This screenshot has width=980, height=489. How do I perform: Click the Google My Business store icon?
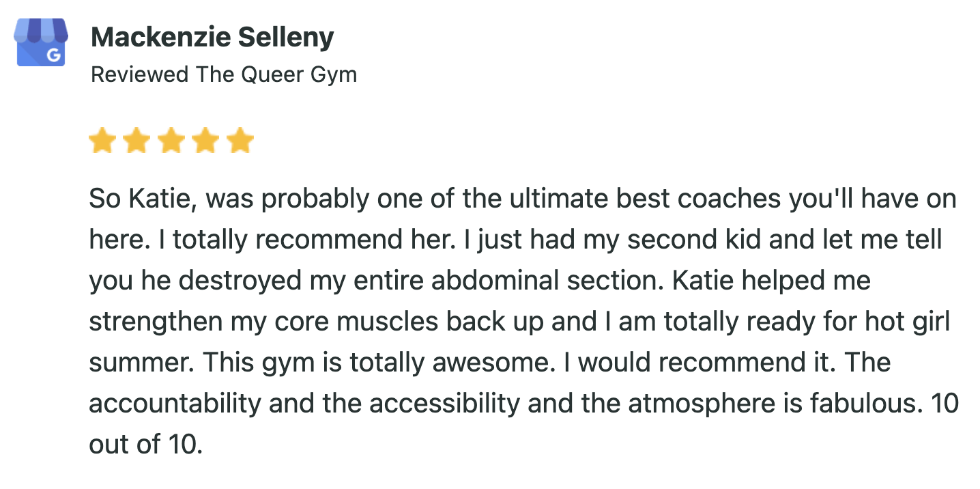(41, 42)
